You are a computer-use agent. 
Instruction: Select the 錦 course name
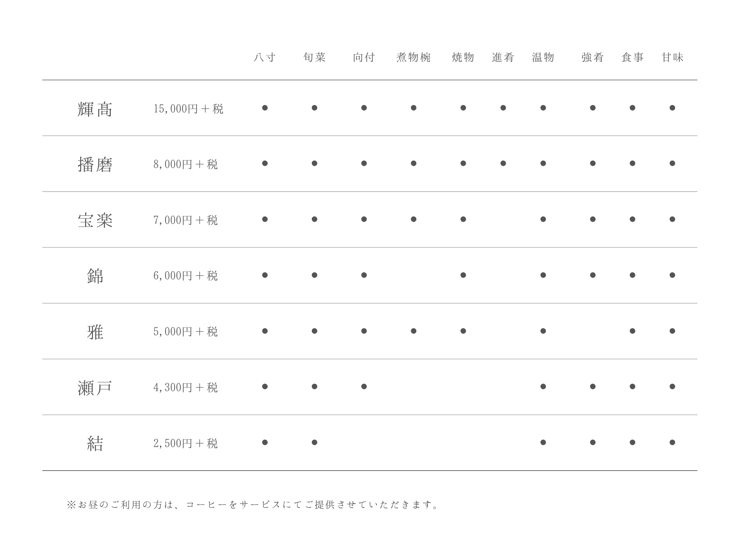[95, 276]
